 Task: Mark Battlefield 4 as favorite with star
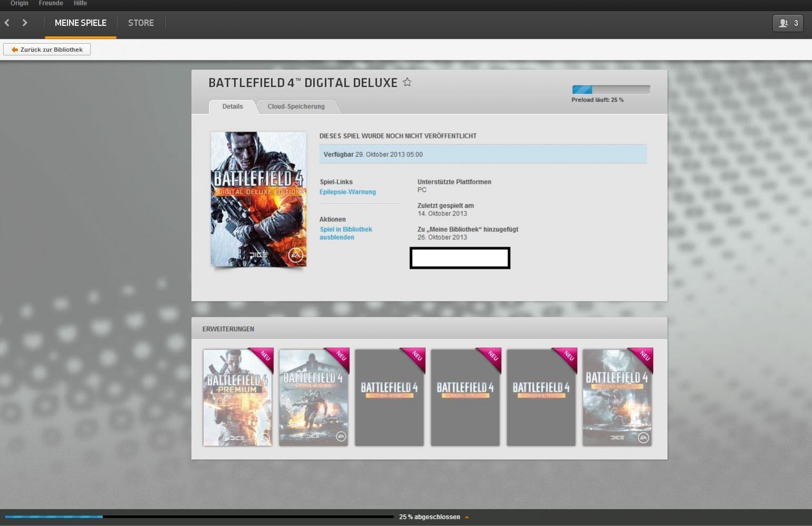(x=407, y=82)
